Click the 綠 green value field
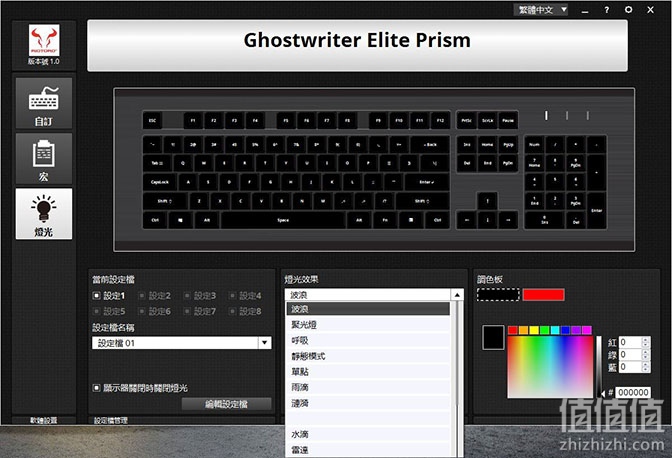Image resolution: width=672 pixels, height=458 pixels. (x=630, y=355)
